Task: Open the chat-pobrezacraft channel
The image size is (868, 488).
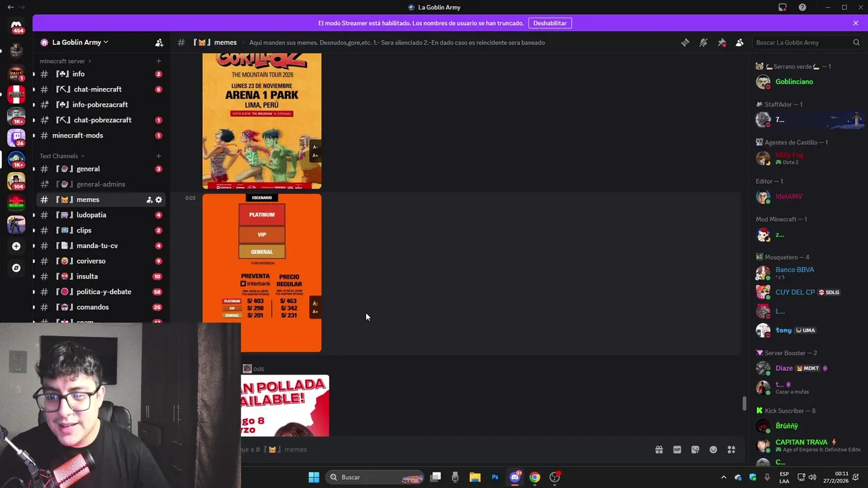Action: coord(100,120)
